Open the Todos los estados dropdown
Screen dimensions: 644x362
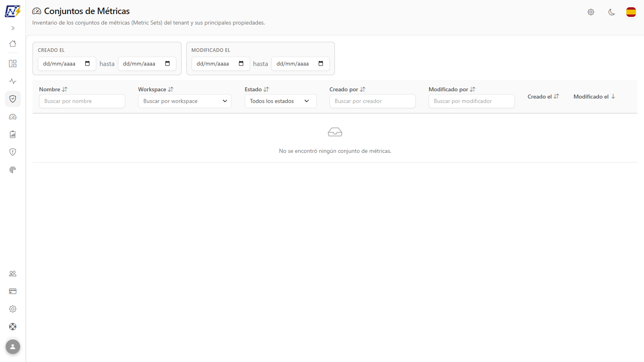point(281,101)
